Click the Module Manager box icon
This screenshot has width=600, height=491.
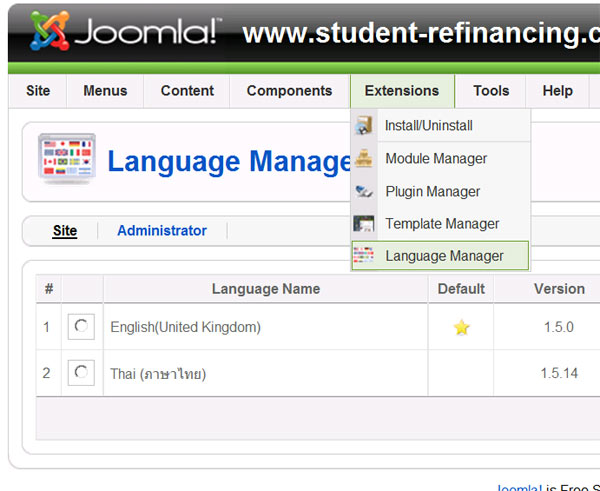[364, 158]
